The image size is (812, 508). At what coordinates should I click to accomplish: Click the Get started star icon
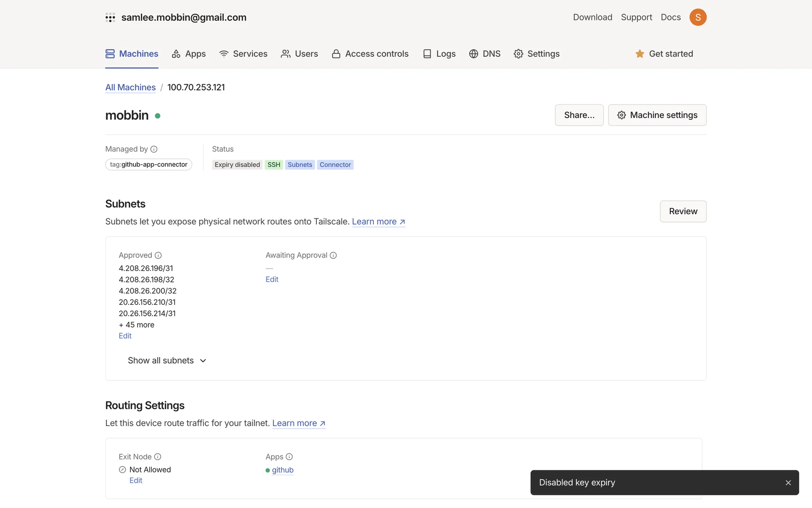point(639,54)
